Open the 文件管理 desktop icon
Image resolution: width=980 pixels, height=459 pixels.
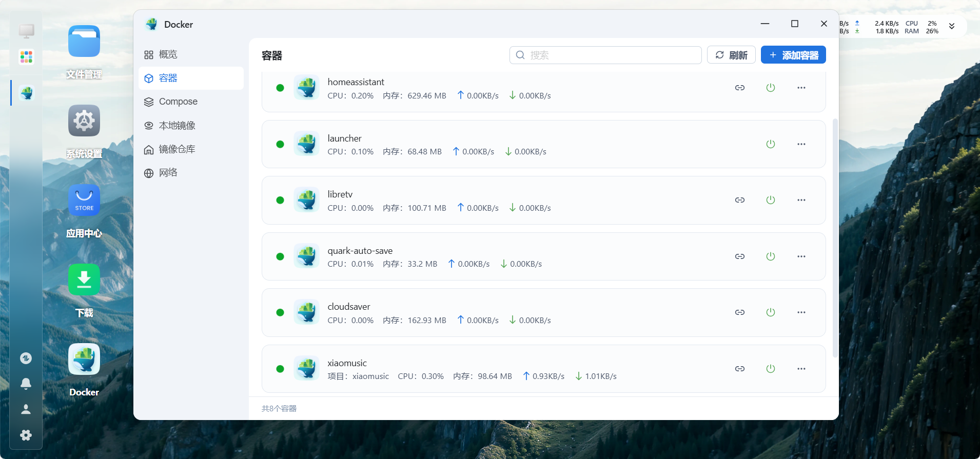84,42
